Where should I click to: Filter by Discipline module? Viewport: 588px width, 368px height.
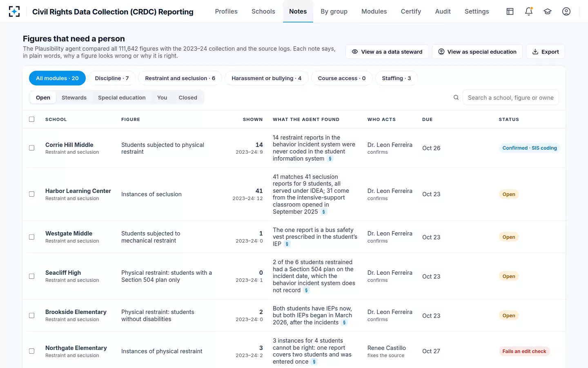click(112, 78)
